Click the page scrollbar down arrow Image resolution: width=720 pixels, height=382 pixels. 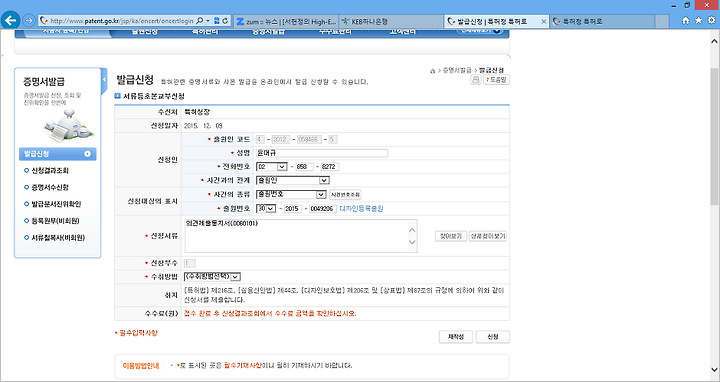pos(714,369)
